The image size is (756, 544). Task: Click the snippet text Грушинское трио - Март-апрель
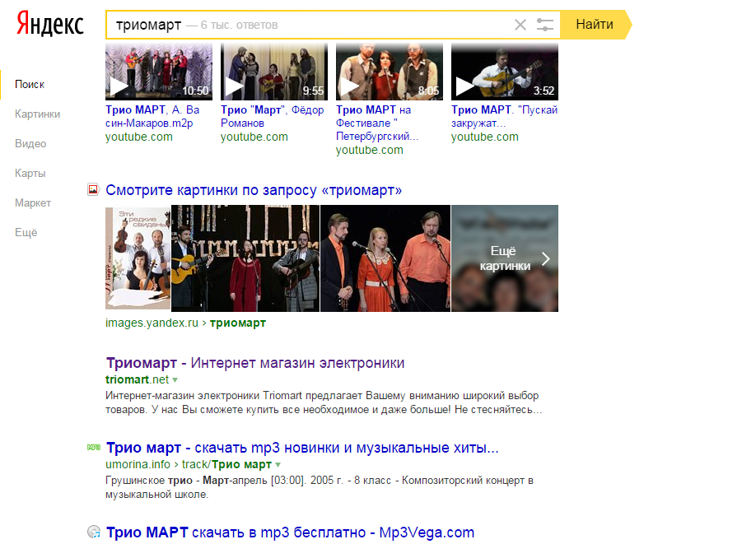point(320,487)
